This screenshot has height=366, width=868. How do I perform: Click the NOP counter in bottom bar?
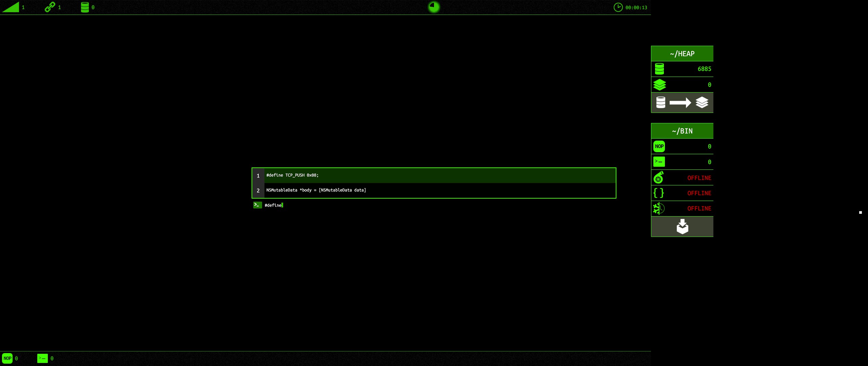pos(7,358)
